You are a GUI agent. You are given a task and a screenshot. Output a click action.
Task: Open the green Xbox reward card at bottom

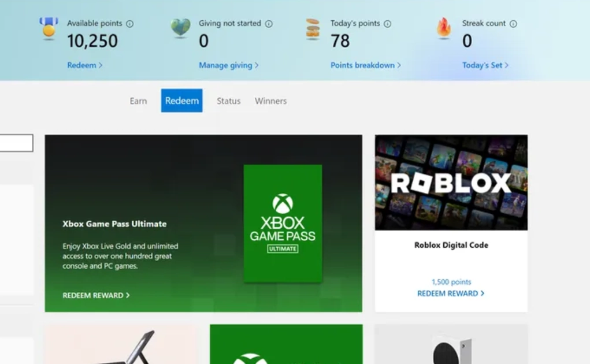pos(286,344)
